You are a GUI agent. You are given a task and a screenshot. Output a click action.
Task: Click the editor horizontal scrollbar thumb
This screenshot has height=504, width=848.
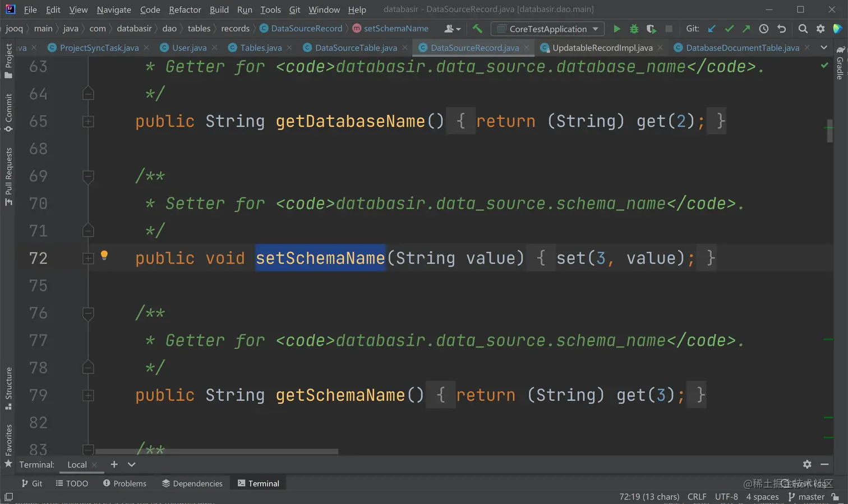216,451
